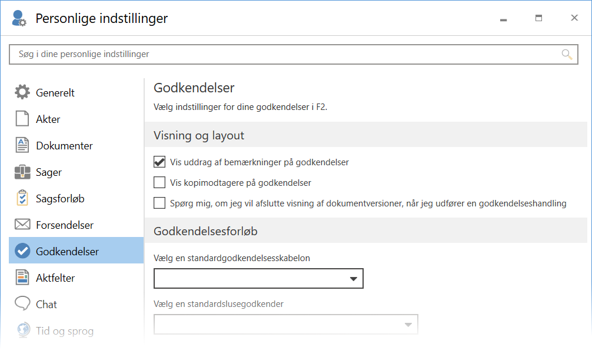Minimize the Personlige indstillinger window
592x364 pixels.
coord(503,18)
